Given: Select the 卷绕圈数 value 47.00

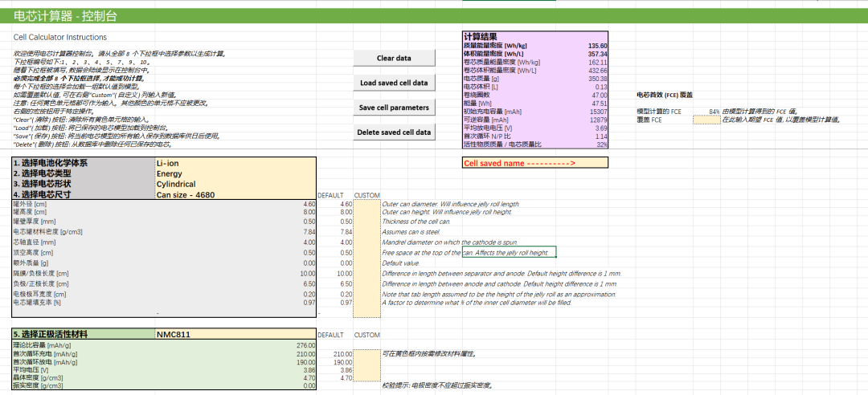Looking at the screenshot, I should click(x=600, y=96).
